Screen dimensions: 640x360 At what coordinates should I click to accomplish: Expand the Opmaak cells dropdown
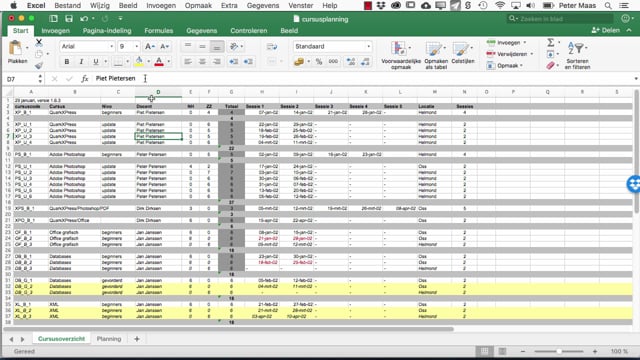[x=521, y=65]
